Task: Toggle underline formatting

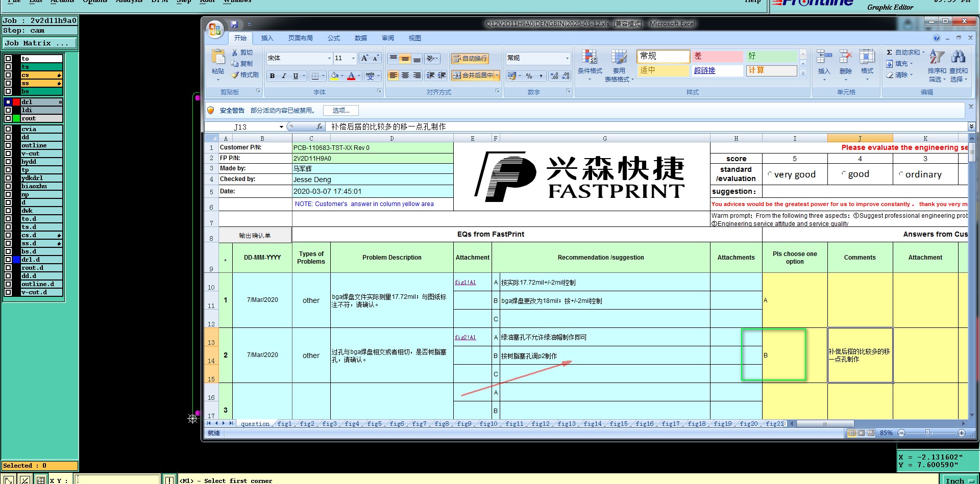Action: [296, 76]
